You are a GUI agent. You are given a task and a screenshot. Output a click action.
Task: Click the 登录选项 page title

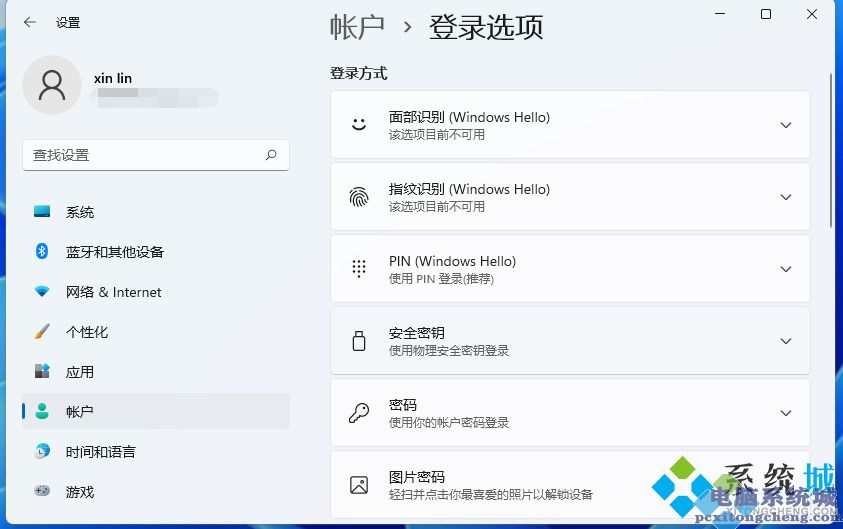[x=486, y=27]
